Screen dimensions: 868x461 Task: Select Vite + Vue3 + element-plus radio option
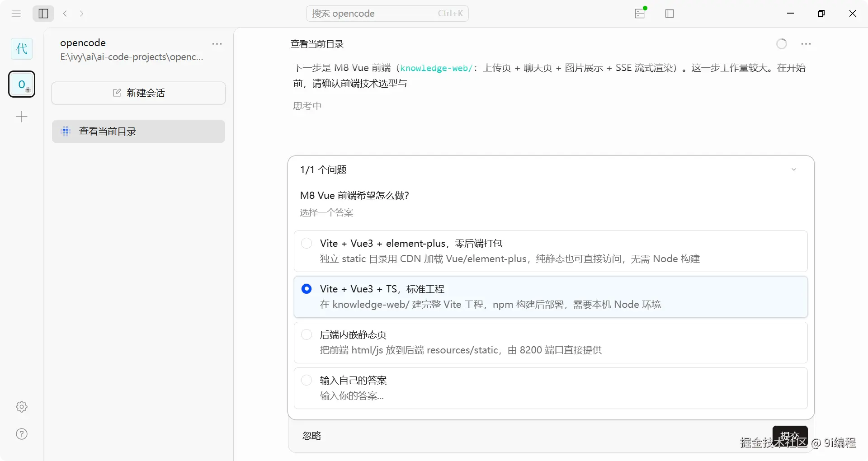click(x=307, y=243)
